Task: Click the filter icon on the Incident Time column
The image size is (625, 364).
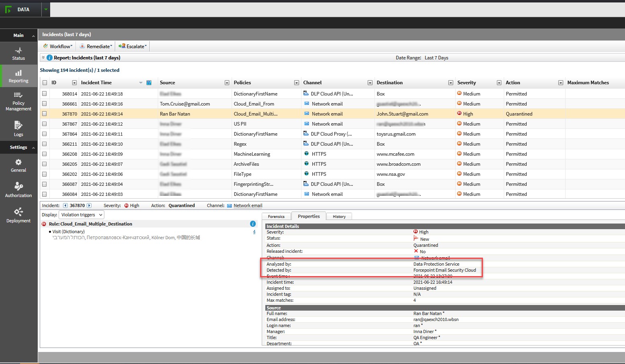Action: pos(149,82)
